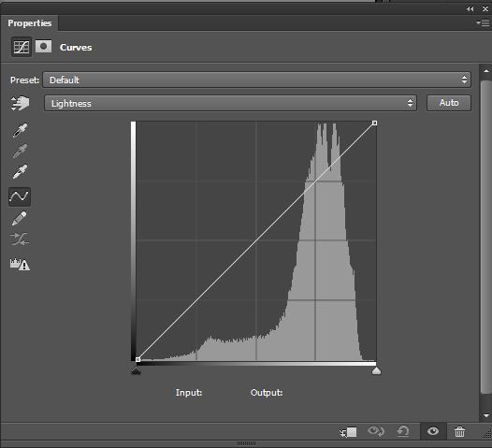Select the pencil draw curve tool
Image resolution: width=492 pixels, height=448 pixels.
pos(20,218)
